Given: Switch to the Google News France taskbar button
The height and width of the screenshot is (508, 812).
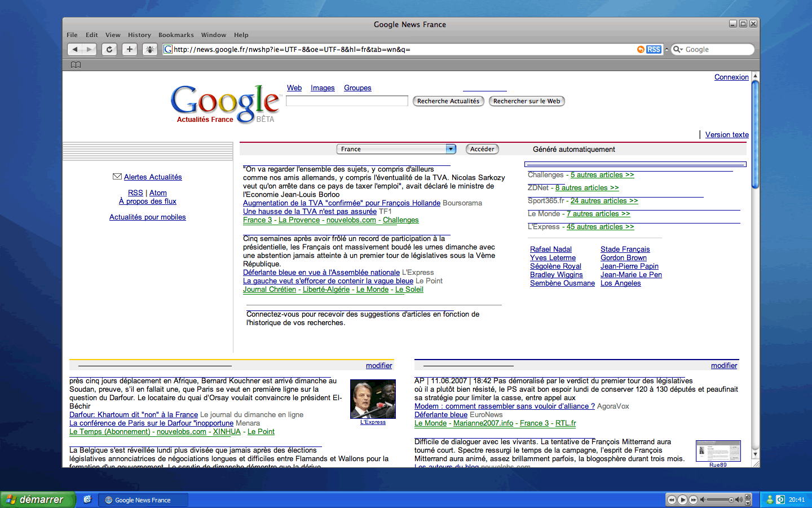Looking at the screenshot, I should pyautogui.click(x=143, y=500).
